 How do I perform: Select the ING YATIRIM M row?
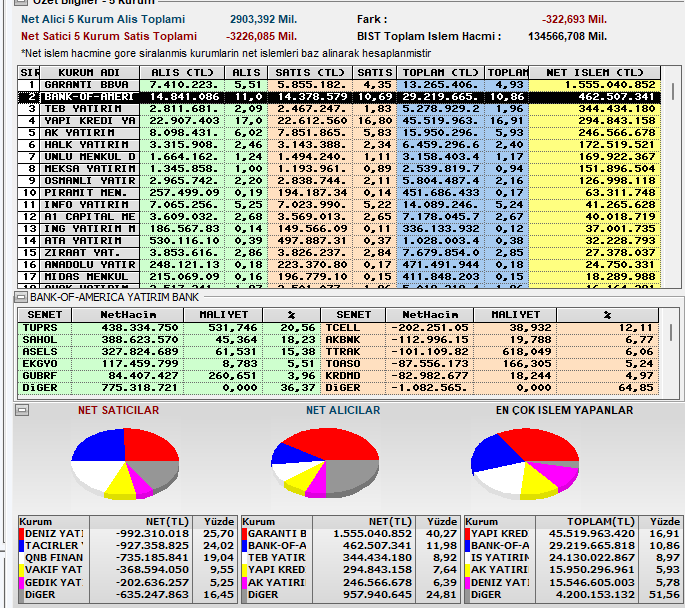pyautogui.click(x=339, y=229)
